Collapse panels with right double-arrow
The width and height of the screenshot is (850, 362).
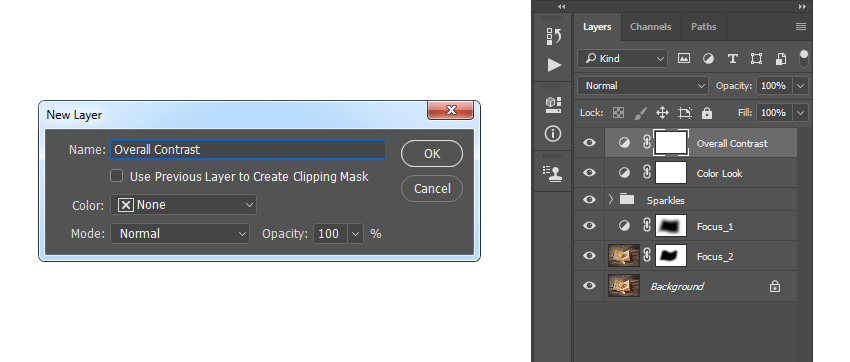pyautogui.click(x=802, y=7)
